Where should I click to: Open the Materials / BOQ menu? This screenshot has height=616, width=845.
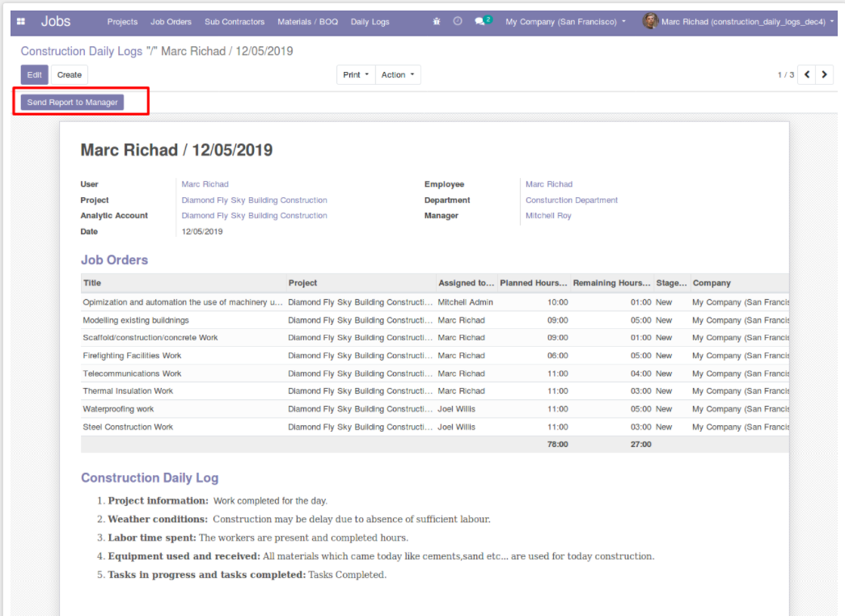[x=307, y=22]
